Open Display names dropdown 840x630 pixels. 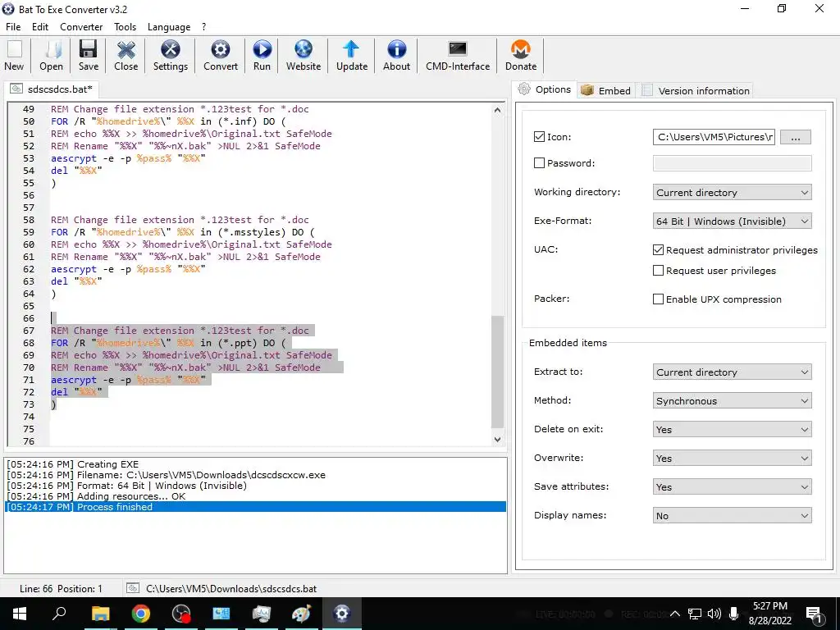click(x=732, y=515)
